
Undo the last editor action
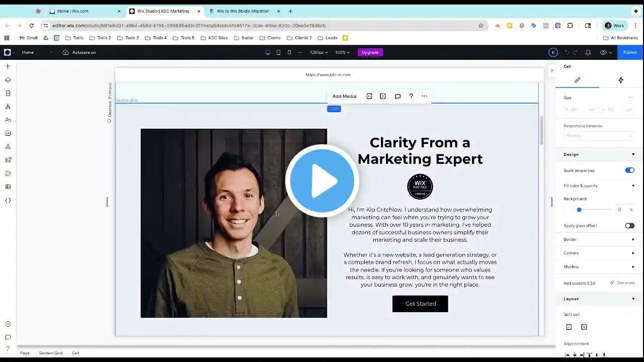click(x=567, y=52)
